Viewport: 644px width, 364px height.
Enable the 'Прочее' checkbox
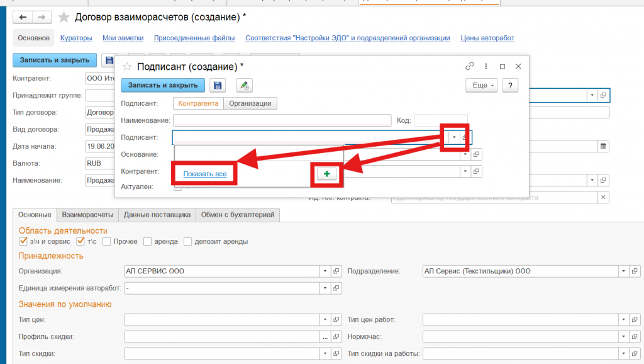tap(107, 241)
